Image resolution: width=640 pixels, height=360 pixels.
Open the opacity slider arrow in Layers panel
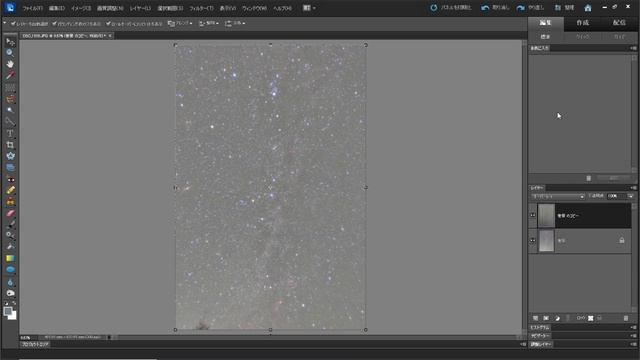[630, 196]
